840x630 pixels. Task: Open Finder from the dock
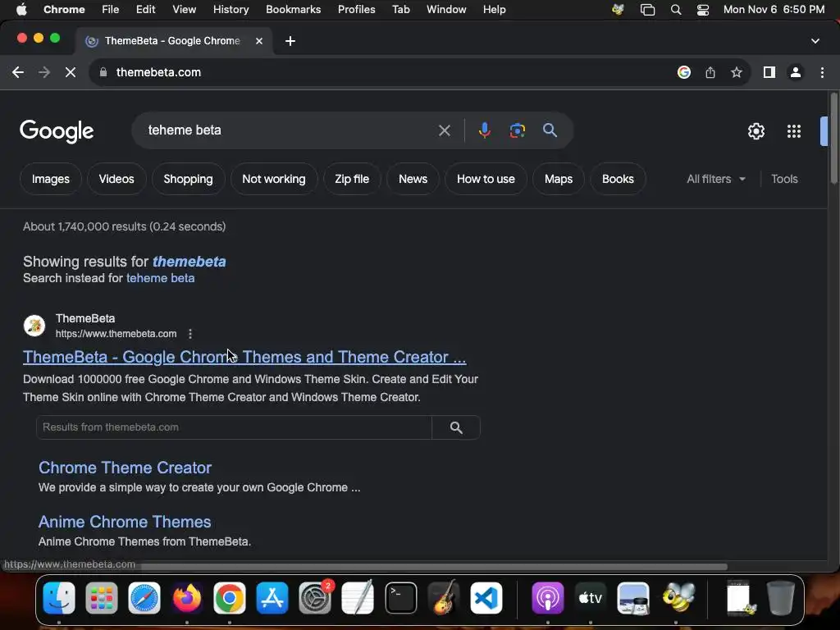(x=59, y=598)
